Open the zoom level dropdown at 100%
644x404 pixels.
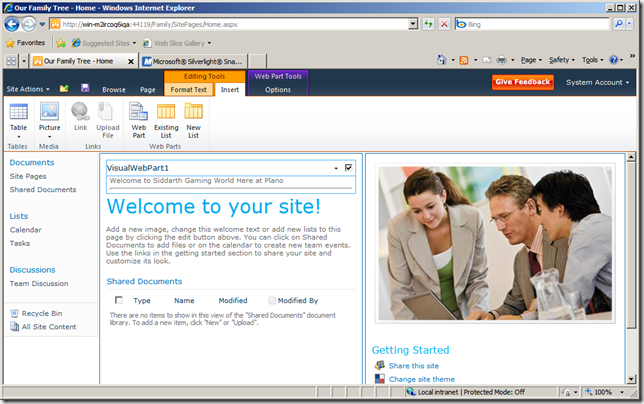tap(622, 392)
